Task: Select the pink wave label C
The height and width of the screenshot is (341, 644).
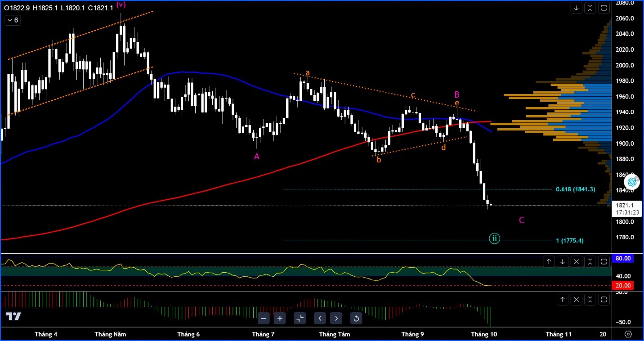Action: pyautogui.click(x=522, y=220)
